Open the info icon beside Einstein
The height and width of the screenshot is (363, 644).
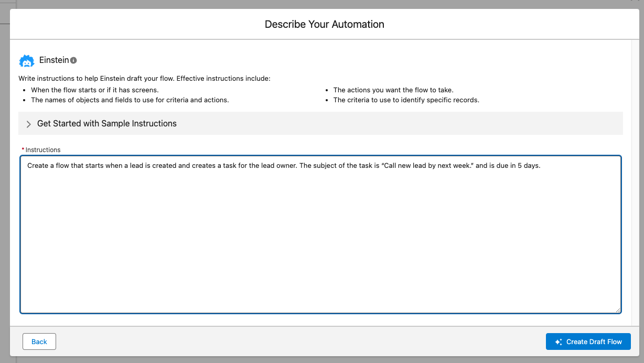pos(73,60)
